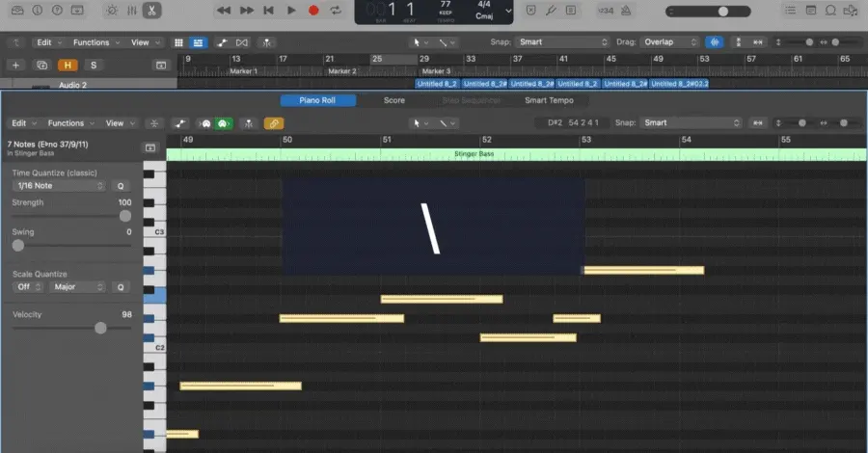Screen dimensions: 868x453
Task: Open Smart Controls dial icon
Action: 112,11
